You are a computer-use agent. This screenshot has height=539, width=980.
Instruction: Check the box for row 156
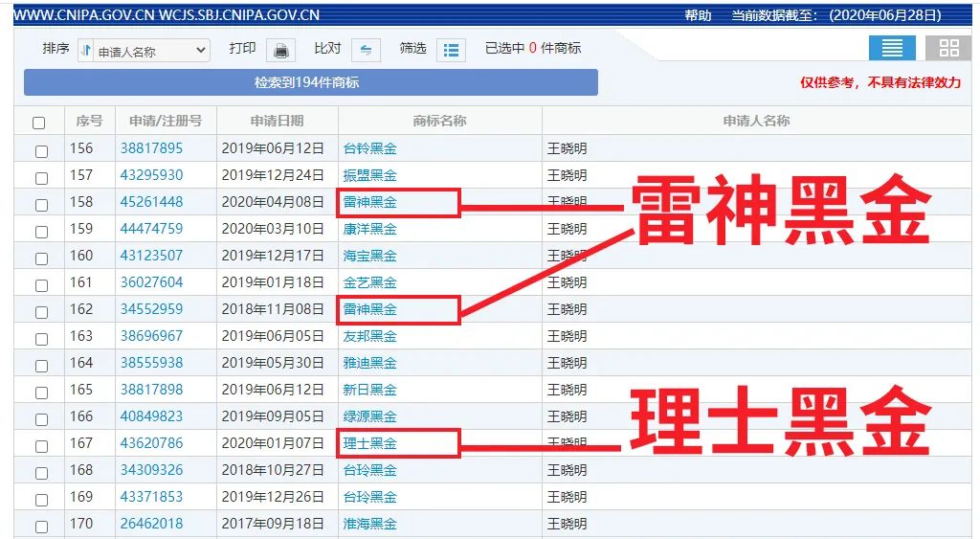pyautogui.click(x=41, y=151)
